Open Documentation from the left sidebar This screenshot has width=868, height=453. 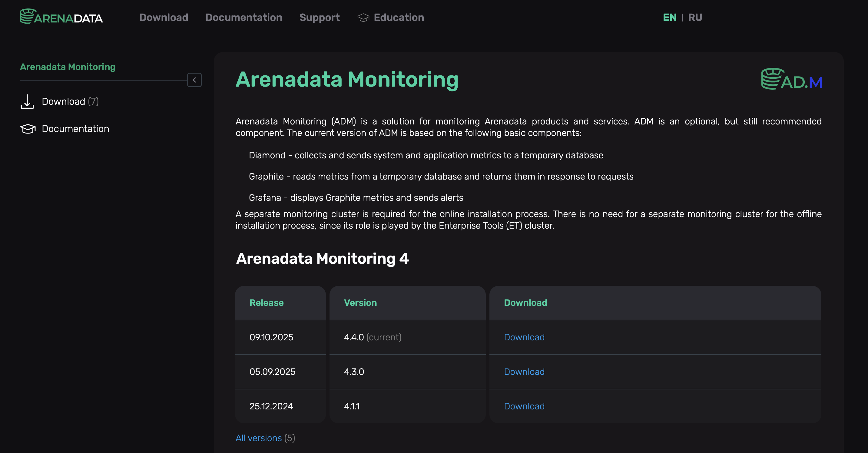click(x=75, y=128)
